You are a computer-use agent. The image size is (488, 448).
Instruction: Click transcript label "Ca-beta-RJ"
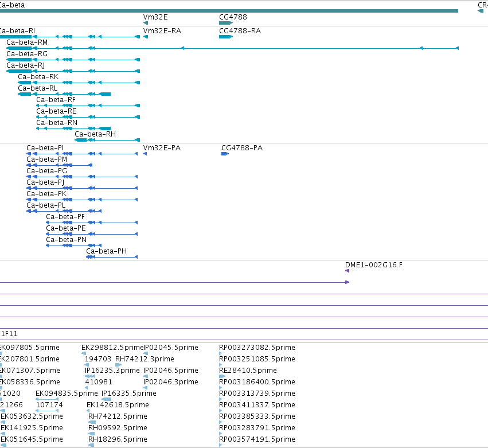coord(26,65)
